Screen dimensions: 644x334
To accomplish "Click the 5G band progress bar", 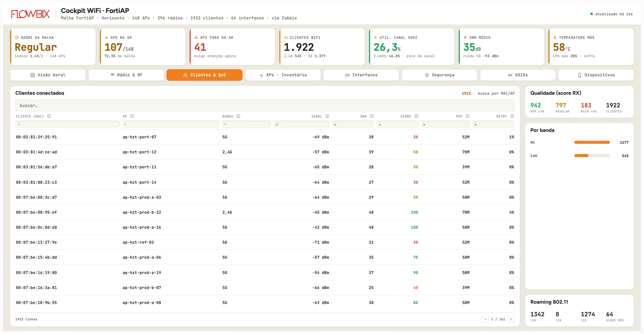I will 592,142.
